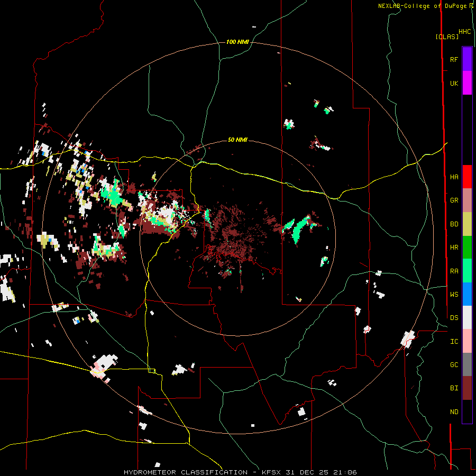Screen dimensions: 476x476
Task: Click the ND legend label
Action: 454,412
